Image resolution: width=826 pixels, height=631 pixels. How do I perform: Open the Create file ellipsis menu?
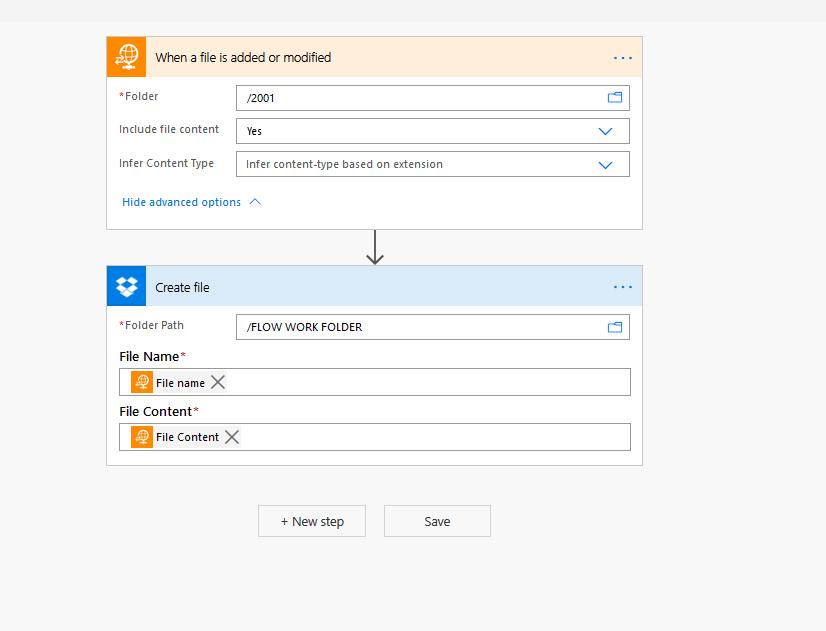pyautogui.click(x=623, y=288)
